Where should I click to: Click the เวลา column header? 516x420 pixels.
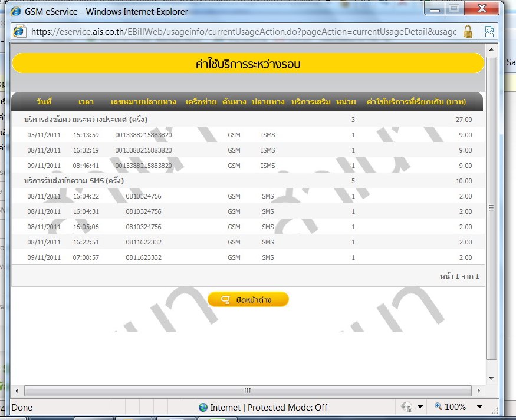(86, 102)
